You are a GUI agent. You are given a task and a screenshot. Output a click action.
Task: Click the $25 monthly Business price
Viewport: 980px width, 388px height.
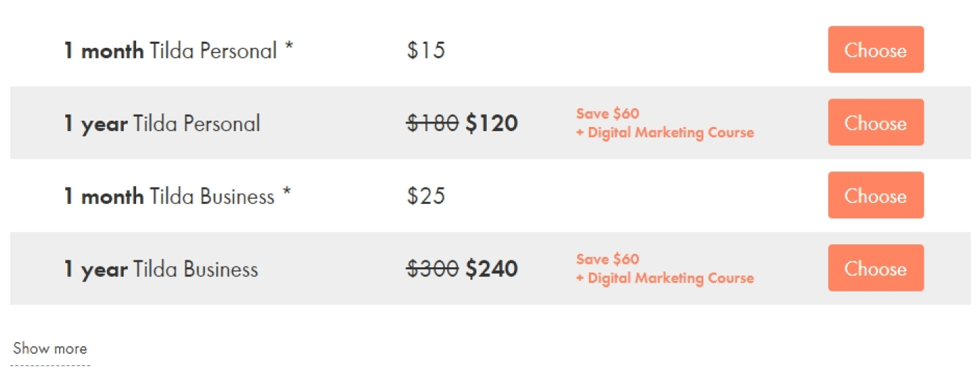[426, 196]
